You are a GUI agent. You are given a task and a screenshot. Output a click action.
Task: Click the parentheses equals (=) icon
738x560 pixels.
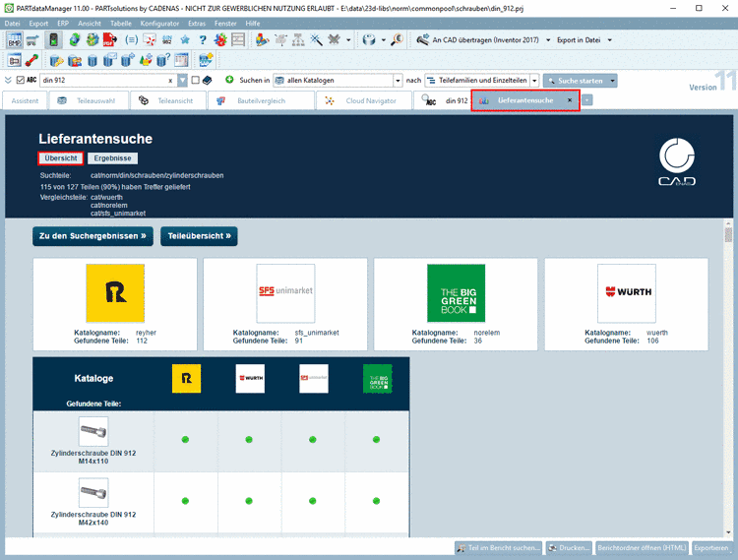pos(131,40)
